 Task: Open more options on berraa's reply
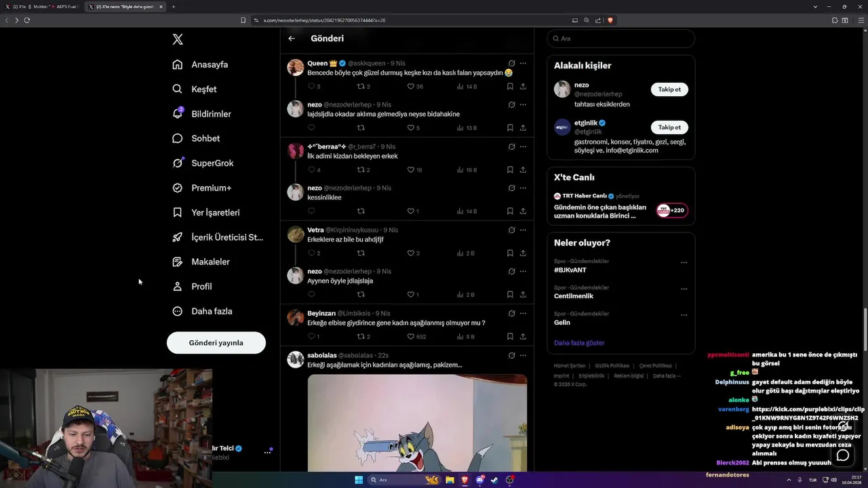(523, 146)
